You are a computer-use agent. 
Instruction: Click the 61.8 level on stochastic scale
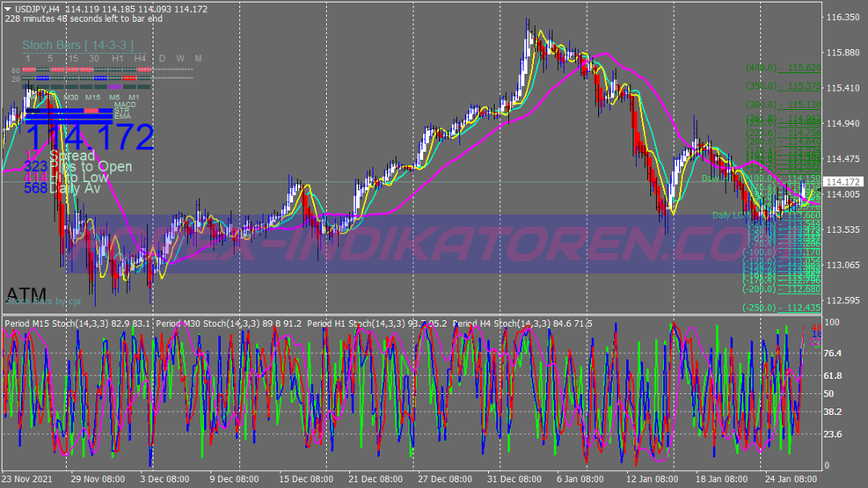(833, 375)
